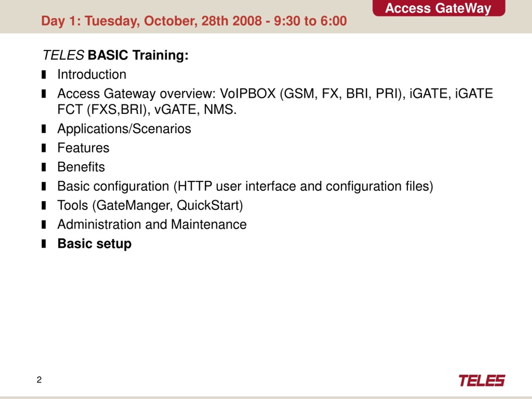Click the TELES logo at bottom right
This screenshot has width=532, height=399.
point(482,381)
